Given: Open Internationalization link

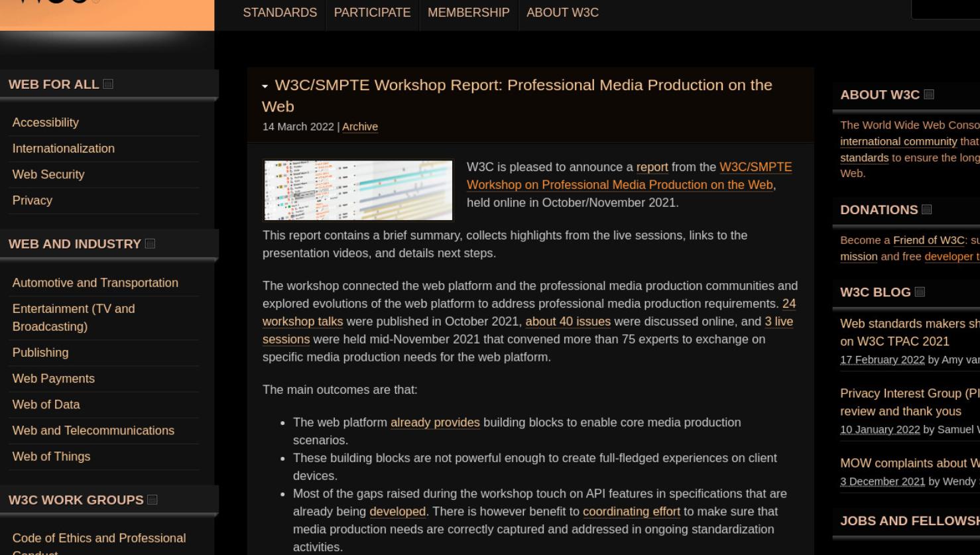Looking at the screenshot, I should tap(63, 149).
